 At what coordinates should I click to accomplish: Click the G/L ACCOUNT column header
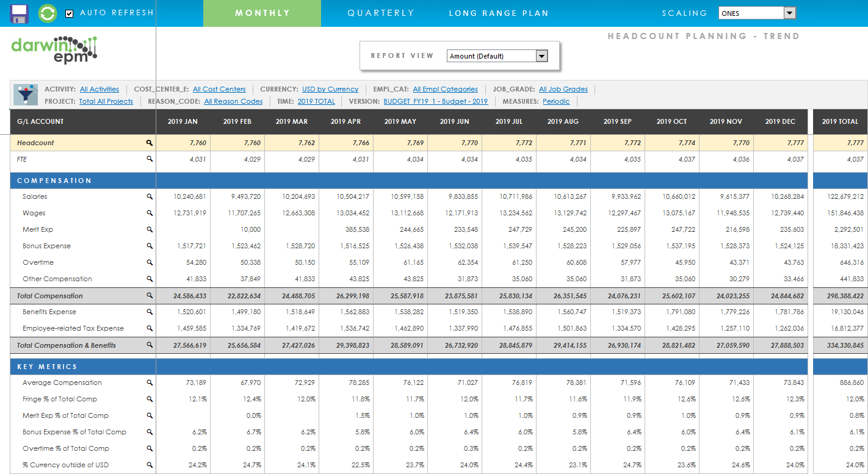[x=83, y=121]
